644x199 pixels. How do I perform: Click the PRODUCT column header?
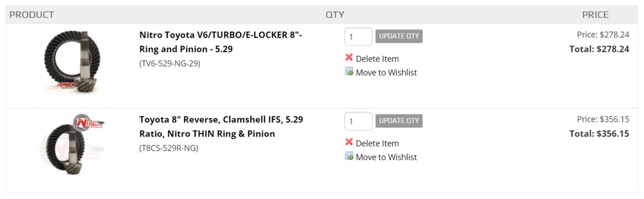32,15
